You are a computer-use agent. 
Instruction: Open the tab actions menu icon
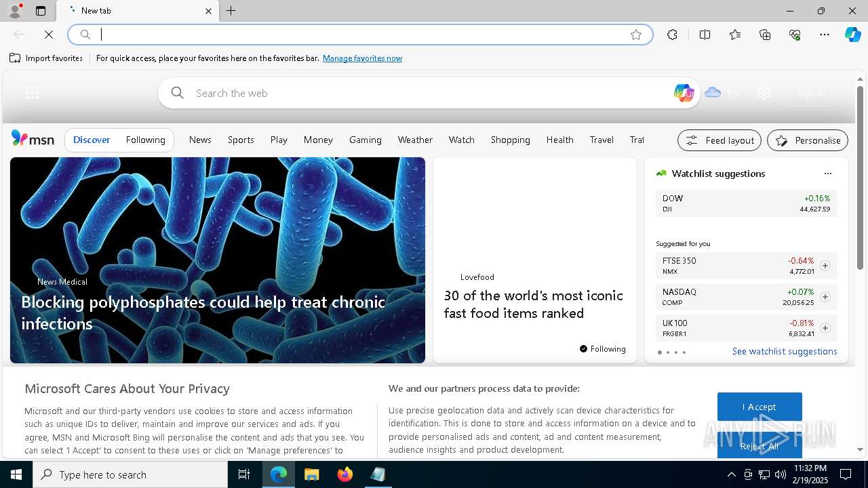click(41, 11)
